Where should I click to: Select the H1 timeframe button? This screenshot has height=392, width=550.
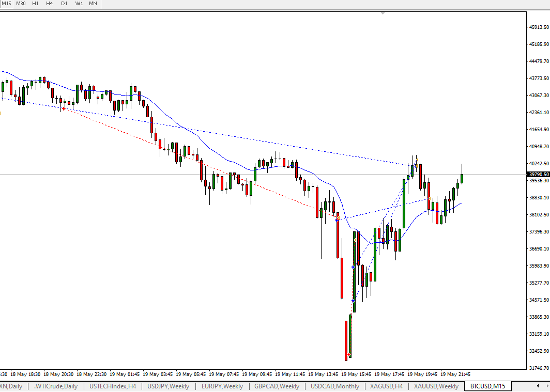(x=35, y=4)
